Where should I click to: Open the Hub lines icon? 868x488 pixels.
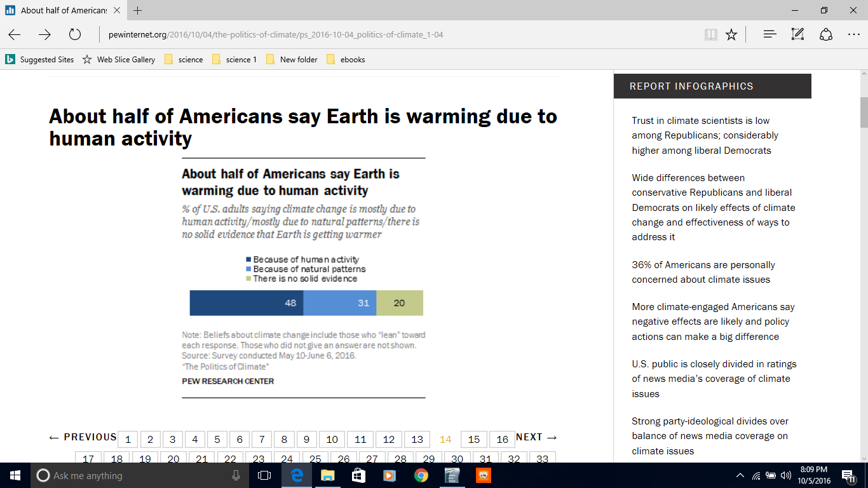tap(770, 34)
